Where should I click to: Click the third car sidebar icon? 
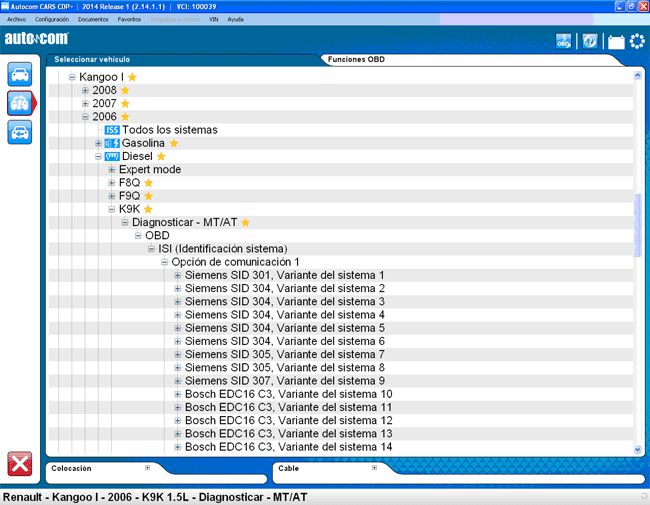pos(19,132)
